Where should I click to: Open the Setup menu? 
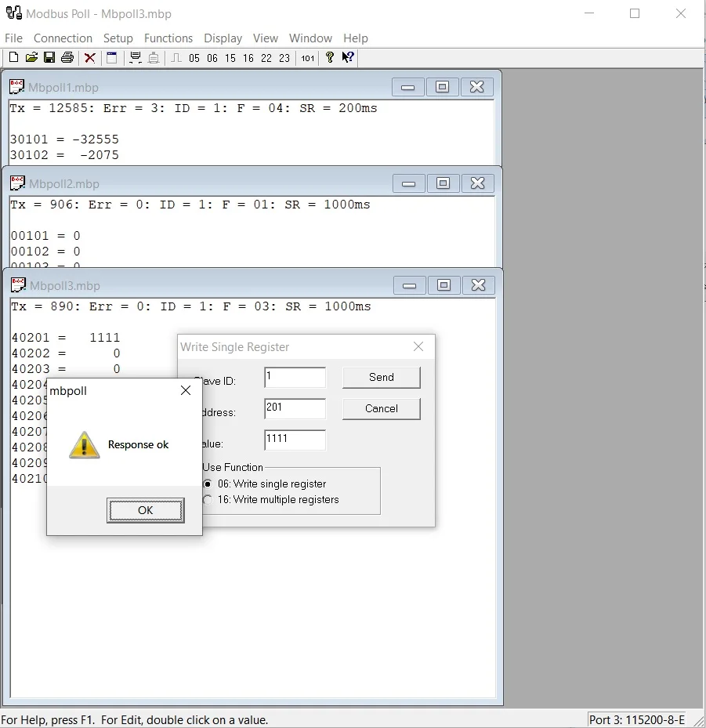(118, 38)
